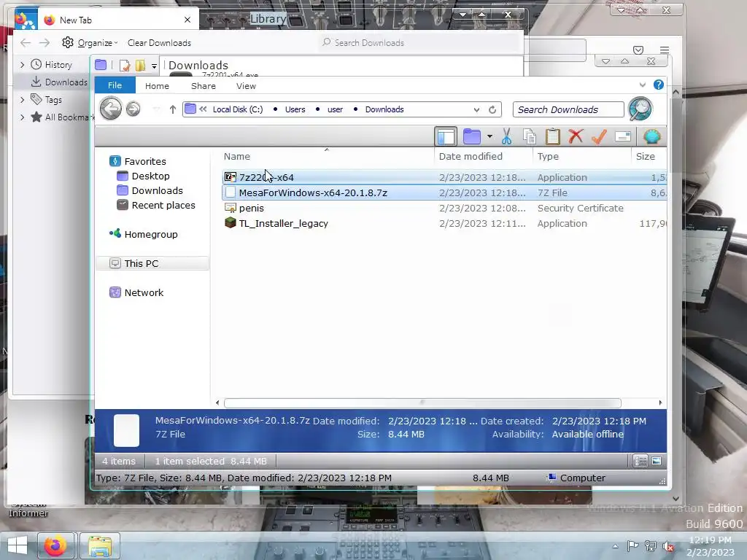Click Local Disk (C:) in address path
This screenshot has width=747, height=560.
coord(237,109)
